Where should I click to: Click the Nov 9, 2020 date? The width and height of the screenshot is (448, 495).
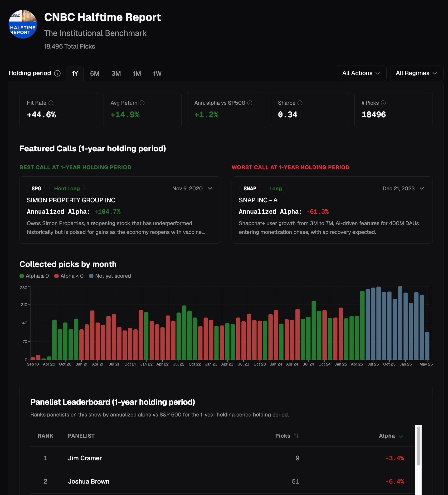187,188
